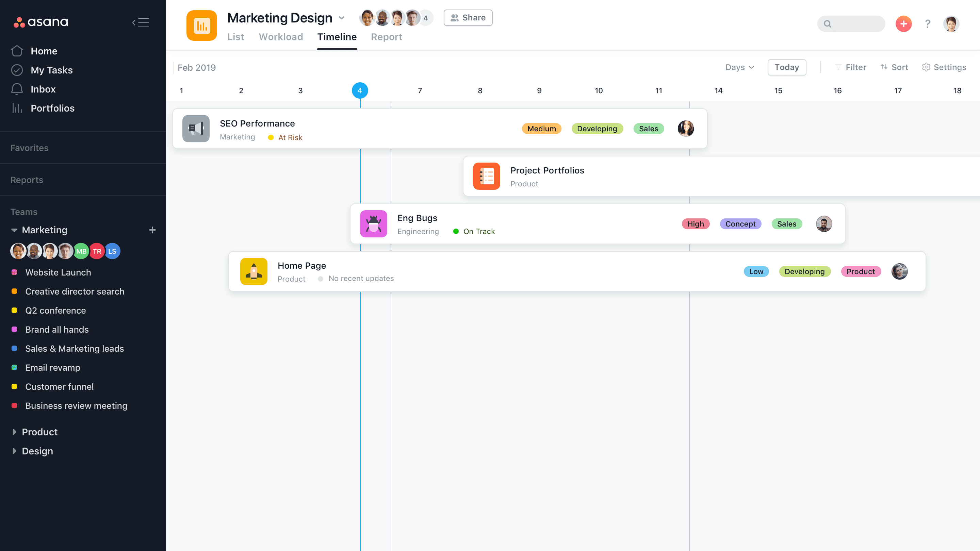Open Customer funnel project
The height and width of the screenshot is (551, 980).
(x=59, y=386)
